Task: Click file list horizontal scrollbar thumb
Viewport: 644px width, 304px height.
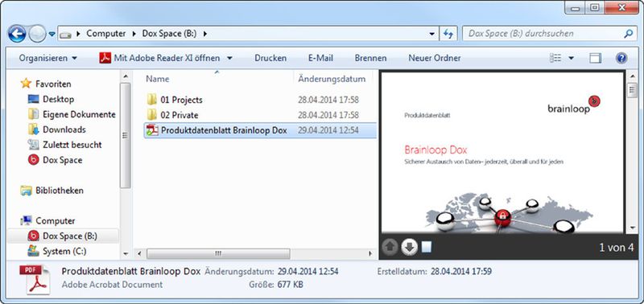Action: [218, 254]
